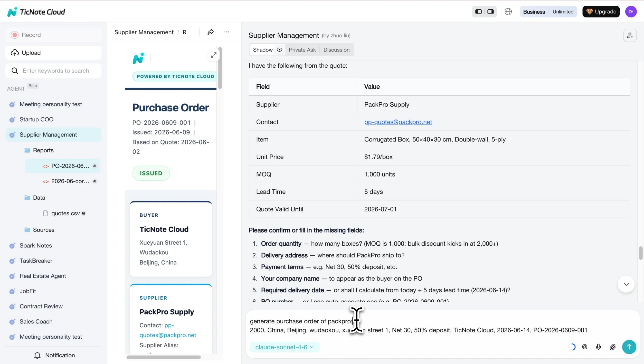
Task: Click the add member icon
Action: [x=630, y=36]
